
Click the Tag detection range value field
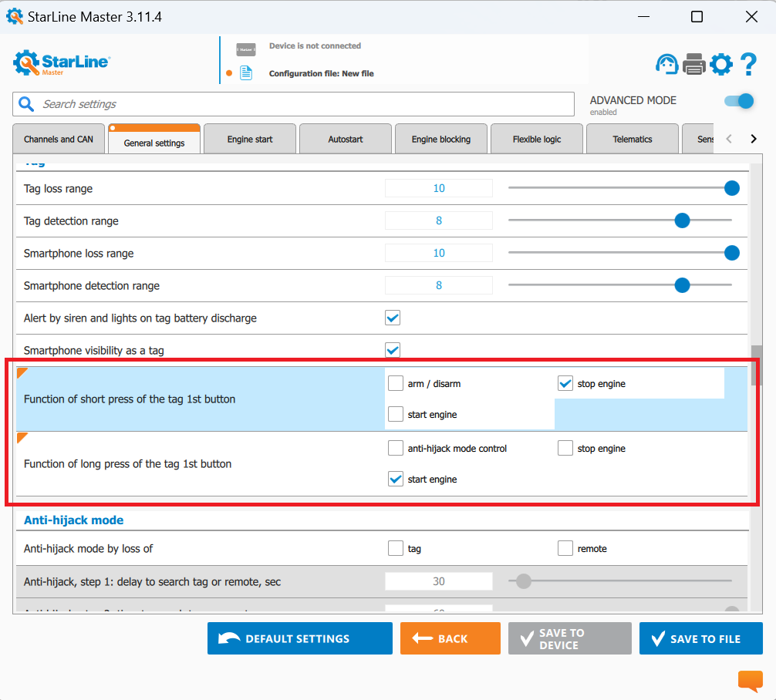tap(438, 220)
